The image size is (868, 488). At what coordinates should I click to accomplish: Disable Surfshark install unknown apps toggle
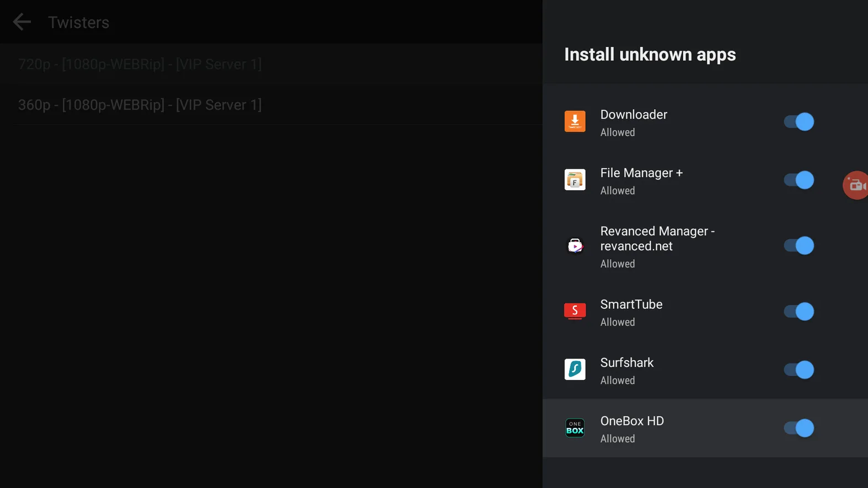click(x=799, y=369)
